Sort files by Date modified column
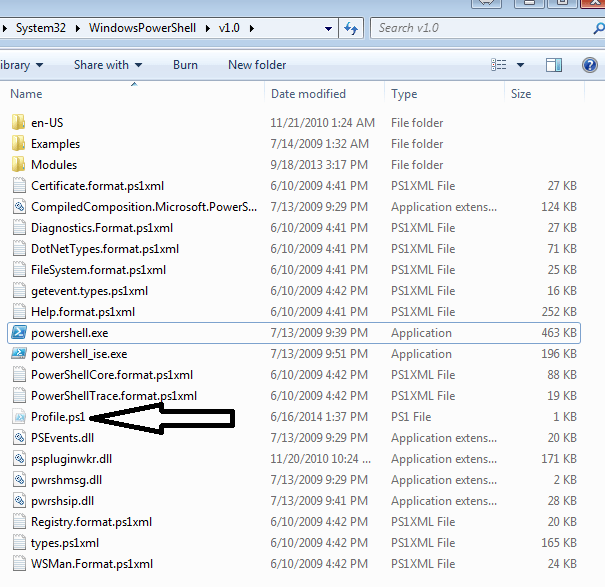605x587 pixels. pyautogui.click(x=307, y=94)
